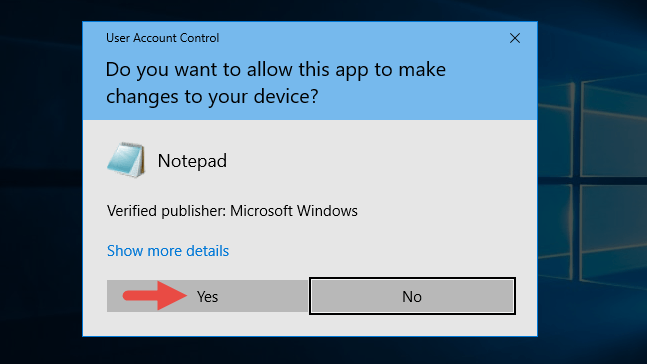Select the Verified publisher label
This screenshot has width=647, height=364.
coord(166,211)
